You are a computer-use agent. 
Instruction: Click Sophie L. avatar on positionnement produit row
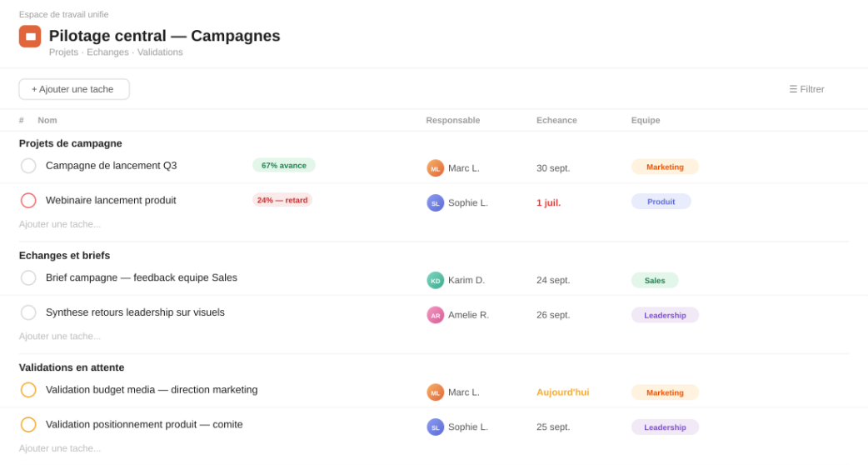pyautogui.click(x=436, y=427)
